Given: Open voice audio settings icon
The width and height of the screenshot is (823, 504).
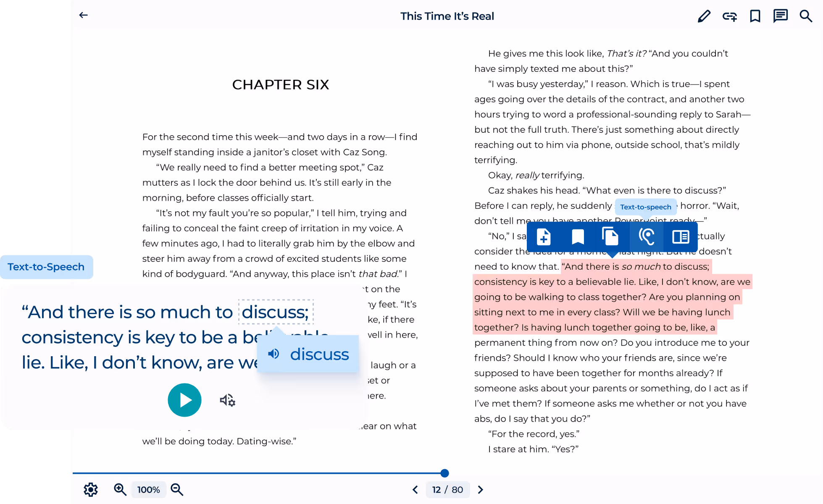Looking at the screenshot, I should coord(227,400).
